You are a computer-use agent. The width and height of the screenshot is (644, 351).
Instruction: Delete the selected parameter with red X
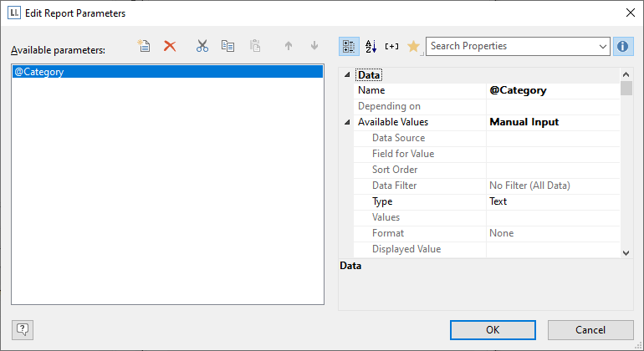click(170, 46)
